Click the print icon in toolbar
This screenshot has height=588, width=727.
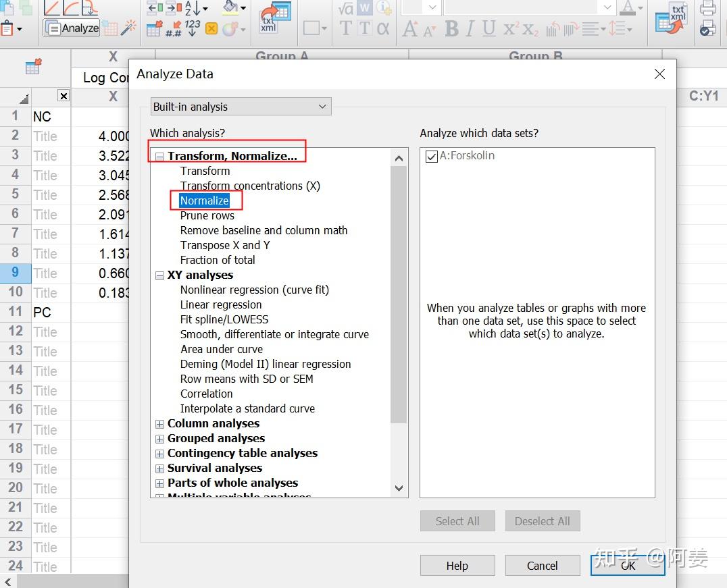(x=707, y=8)
